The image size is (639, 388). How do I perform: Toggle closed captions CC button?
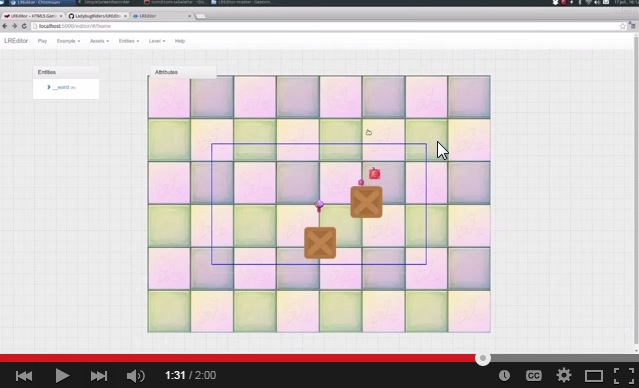533,375
